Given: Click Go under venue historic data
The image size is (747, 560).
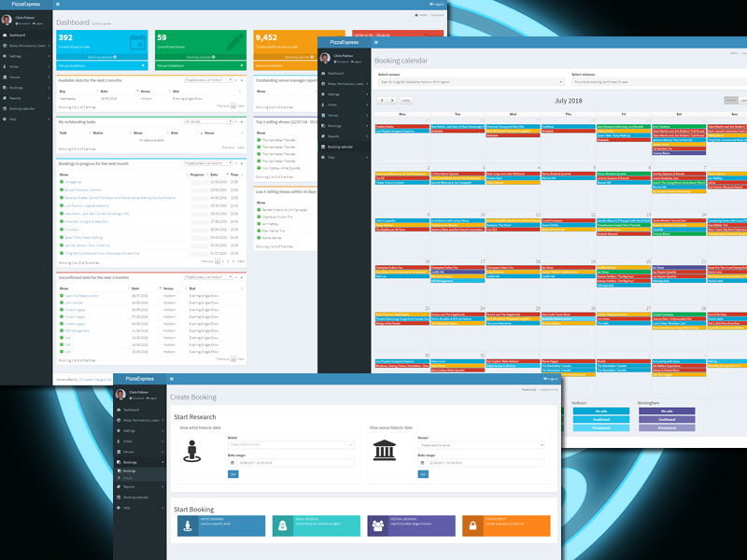Looking at the screenshot, I should point(423,474).
